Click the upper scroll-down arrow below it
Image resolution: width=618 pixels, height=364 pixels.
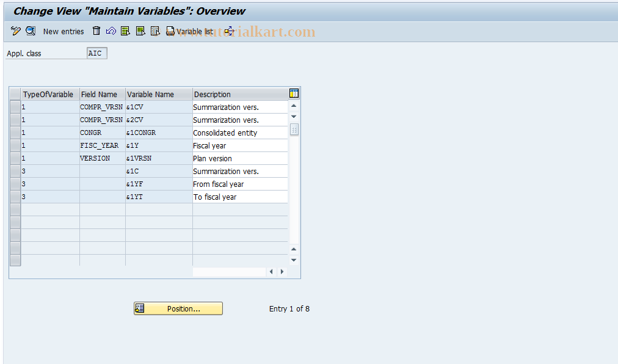pyautogui.click(x=294, y=116)
